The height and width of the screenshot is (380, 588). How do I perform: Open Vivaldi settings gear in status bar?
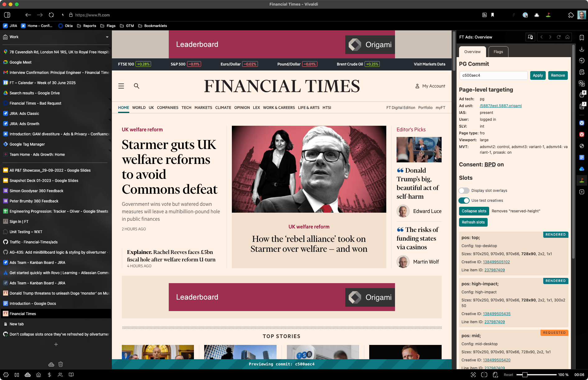pos(6,375)
